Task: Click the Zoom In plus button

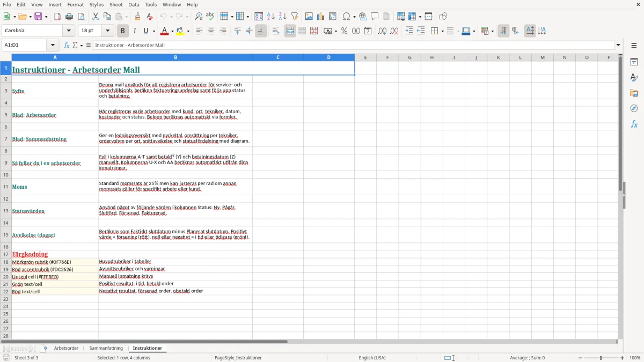Action: (x=623, y=358)
